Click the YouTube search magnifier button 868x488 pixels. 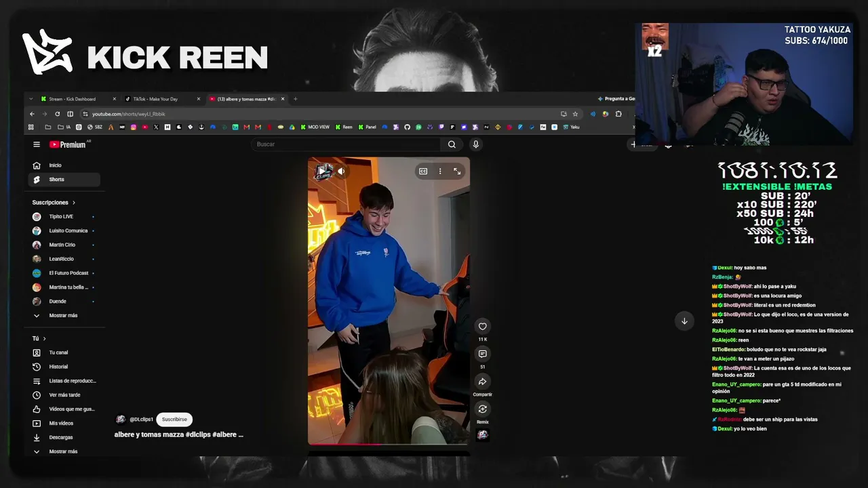pyautogui.click(x=452, y=144)
